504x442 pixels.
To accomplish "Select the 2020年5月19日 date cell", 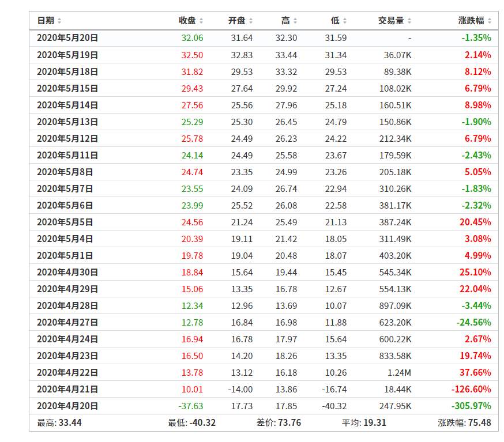I will [67, 55].
